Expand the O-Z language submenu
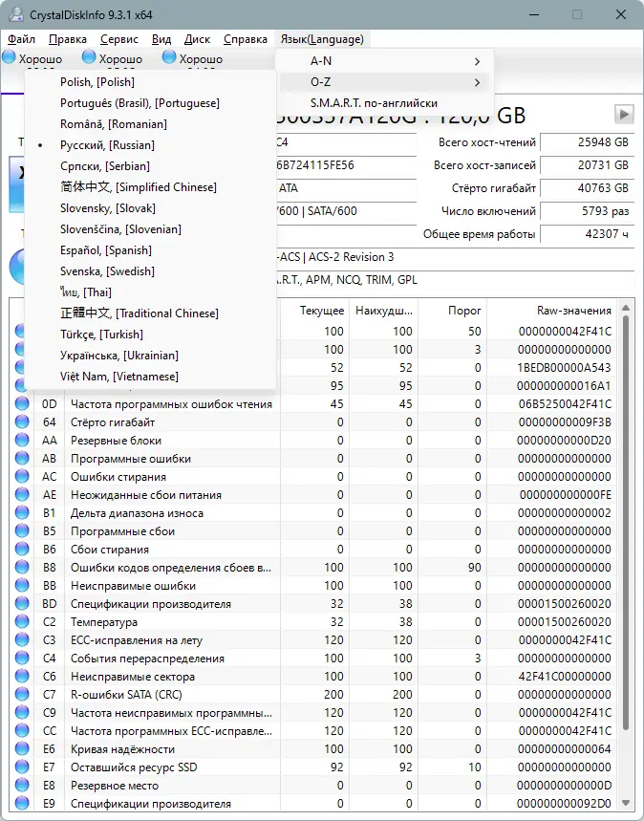The image size is (644, 821). pos(384,82)
